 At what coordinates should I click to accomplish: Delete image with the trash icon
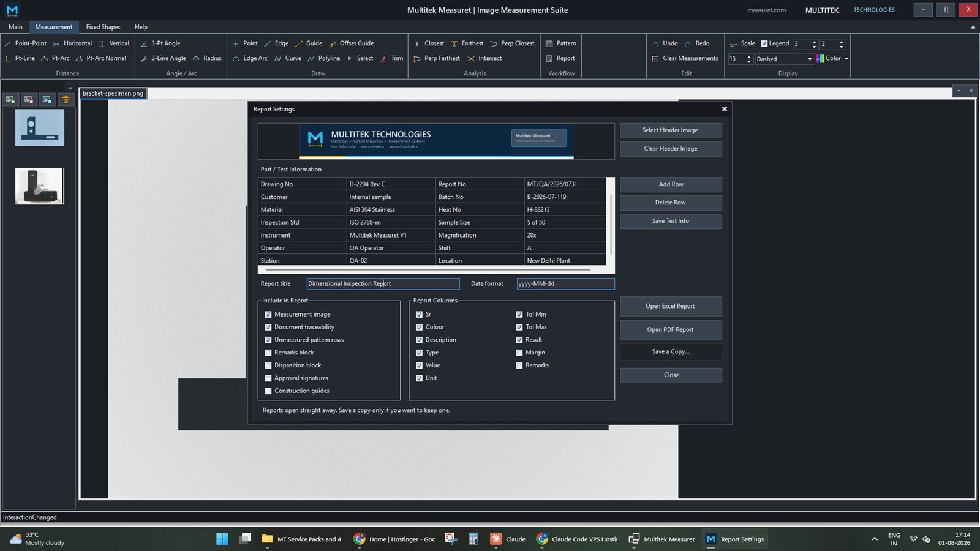66,99
